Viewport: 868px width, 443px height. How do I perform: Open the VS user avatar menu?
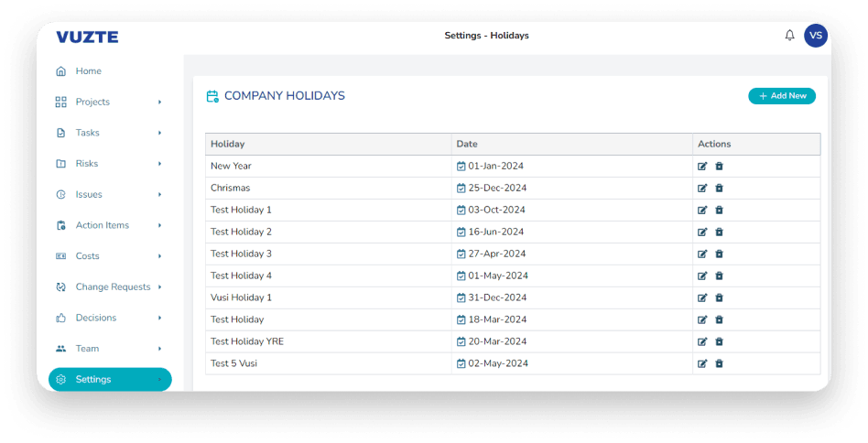(815, 36)
